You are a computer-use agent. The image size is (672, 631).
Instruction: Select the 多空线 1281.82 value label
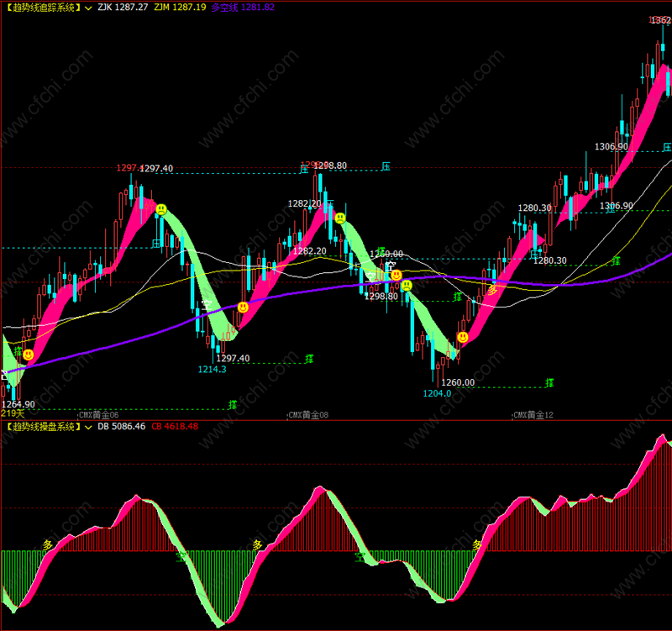tap(243, 8)
